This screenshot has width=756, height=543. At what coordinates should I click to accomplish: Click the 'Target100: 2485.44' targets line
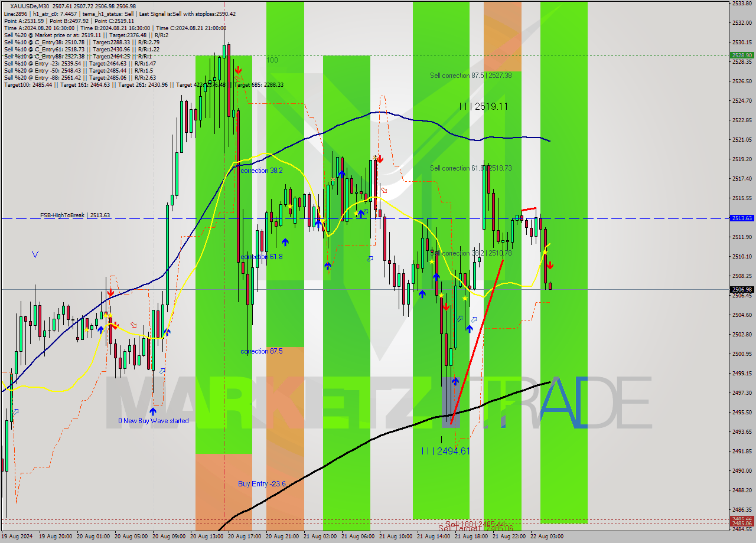click(x=144, y=84)
